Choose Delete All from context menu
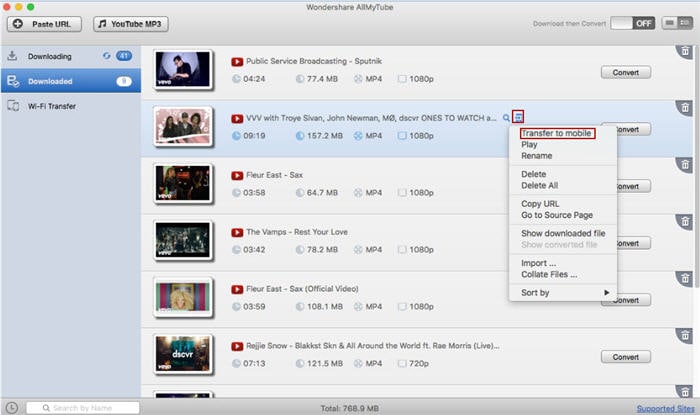Image resolution: width=700 pixels, height=415 pixels. (539, 185)
